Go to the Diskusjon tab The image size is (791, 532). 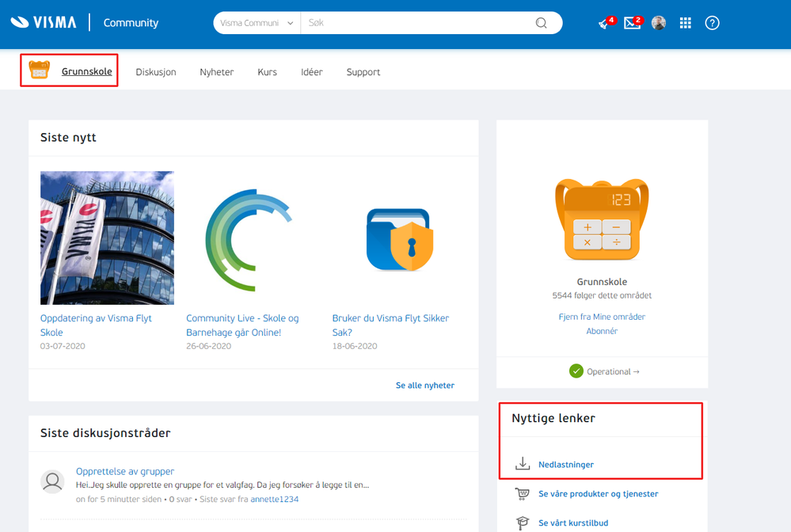[x=156, y=72]
